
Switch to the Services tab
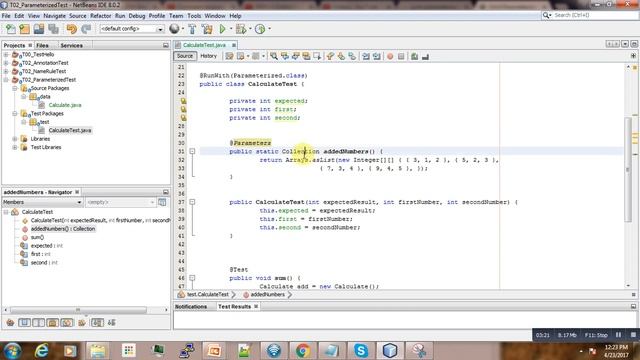click(x=71, y=45)
